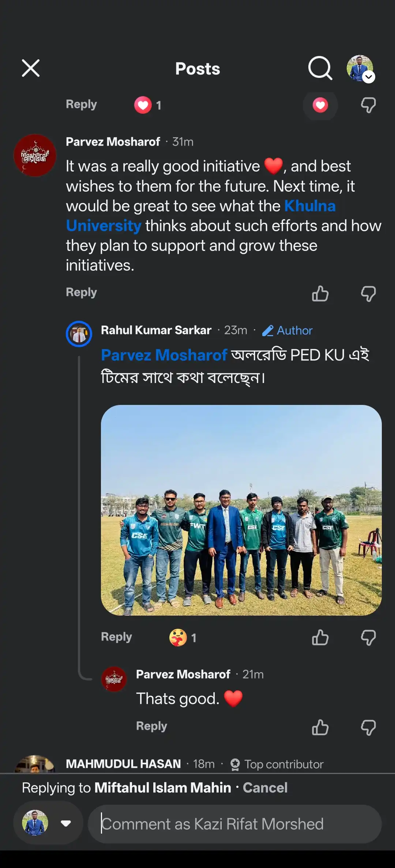
Task: Open search with the magnifier icon
Action: pyautogui.click(x=320, y=68)
